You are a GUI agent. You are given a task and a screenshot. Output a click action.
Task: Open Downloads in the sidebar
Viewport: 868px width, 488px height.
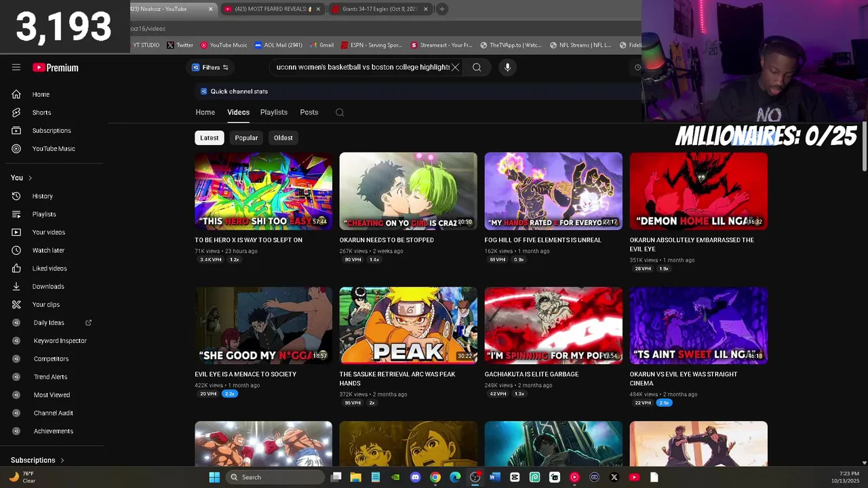coord(48,286)
